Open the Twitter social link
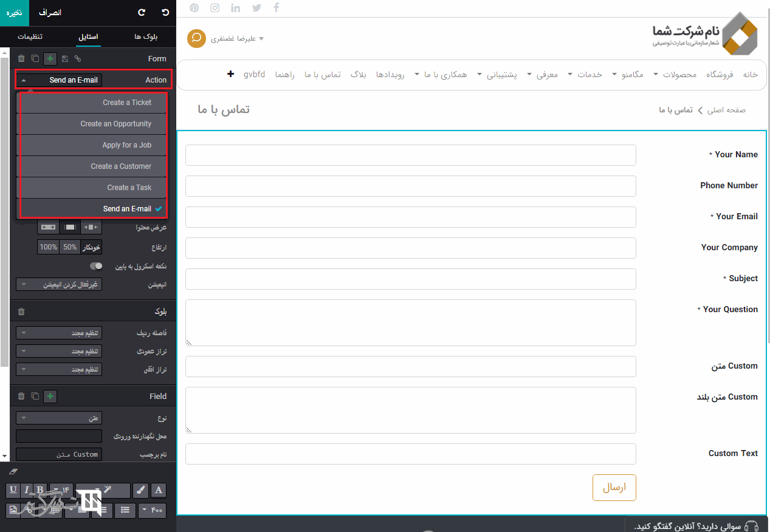770x532 pixels. point(256,8)
